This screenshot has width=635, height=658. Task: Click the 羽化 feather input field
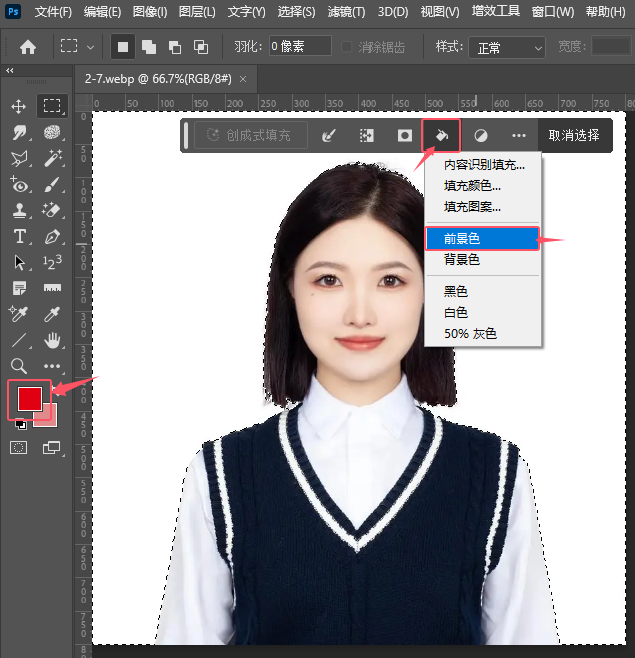click(299, 47)
